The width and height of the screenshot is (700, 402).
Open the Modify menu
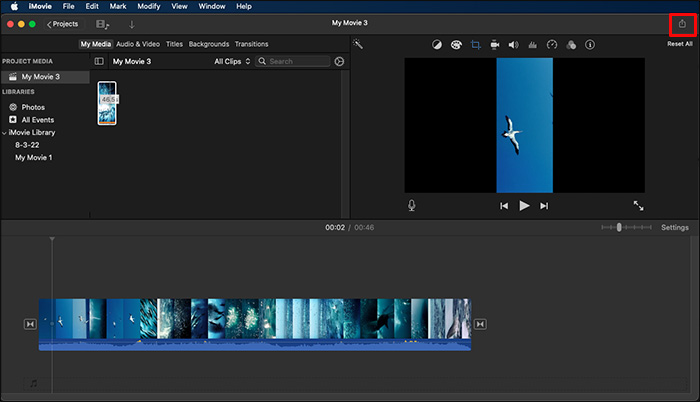pos(148,6)
